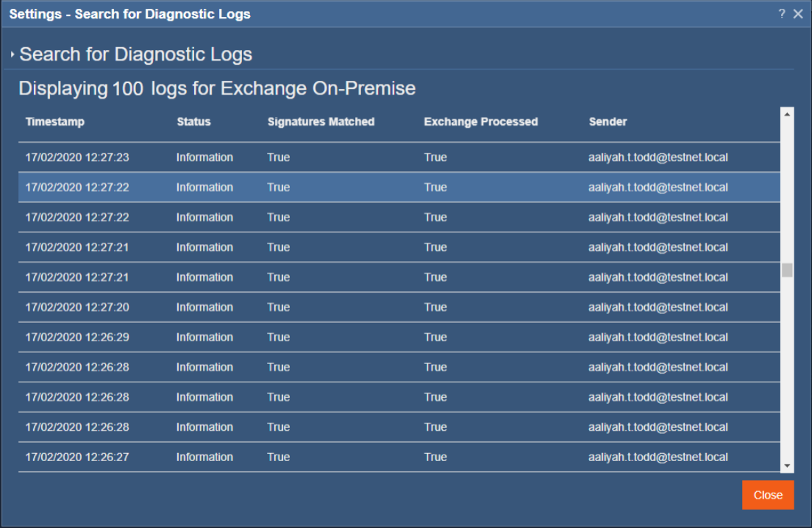Click the scrollbar down arrow icon
The height and width of the screenshot is (528, 812).
(x=787, y=465)
